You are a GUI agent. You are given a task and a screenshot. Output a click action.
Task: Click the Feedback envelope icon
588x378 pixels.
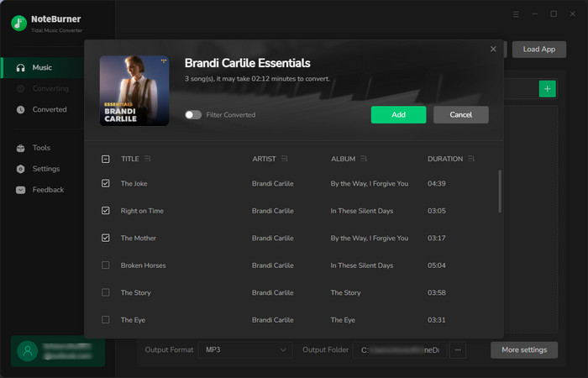(21, 190)
